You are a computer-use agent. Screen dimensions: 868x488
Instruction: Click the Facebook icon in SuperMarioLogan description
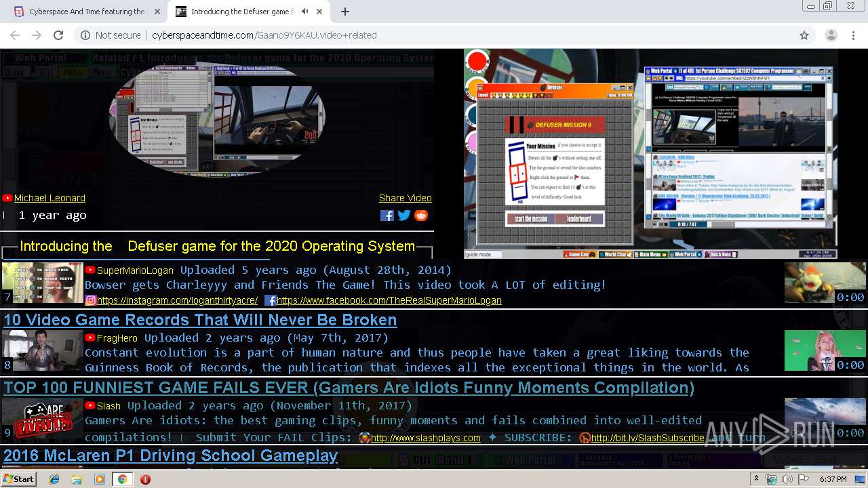270,300
